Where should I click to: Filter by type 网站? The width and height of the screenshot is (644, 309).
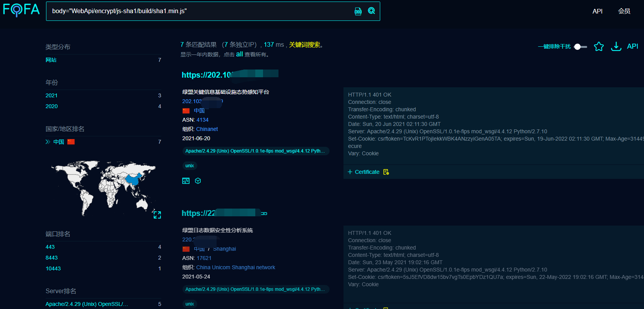click(51, 60)
